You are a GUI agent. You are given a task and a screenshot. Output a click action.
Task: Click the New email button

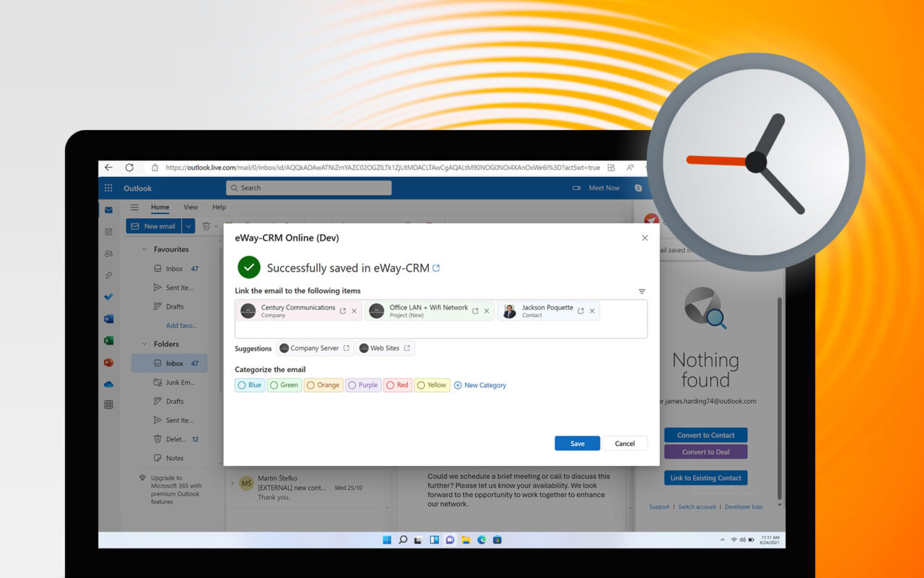point(154,226)
